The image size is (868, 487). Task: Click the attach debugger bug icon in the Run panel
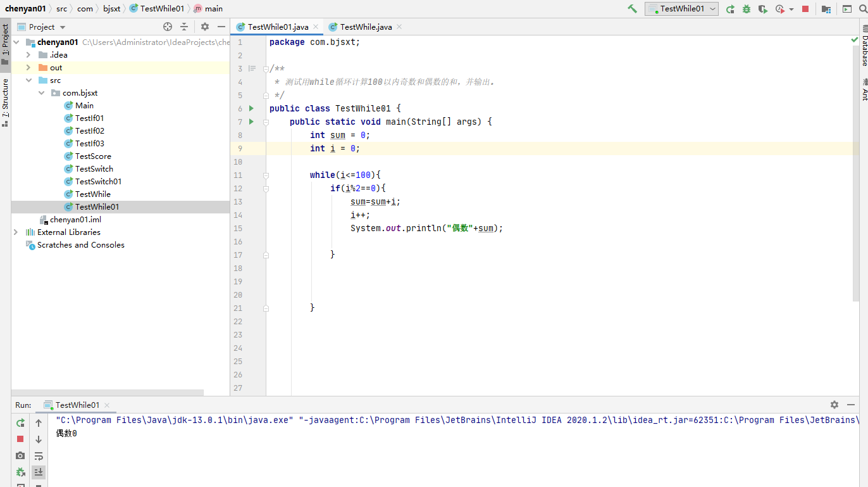(20, 472)
